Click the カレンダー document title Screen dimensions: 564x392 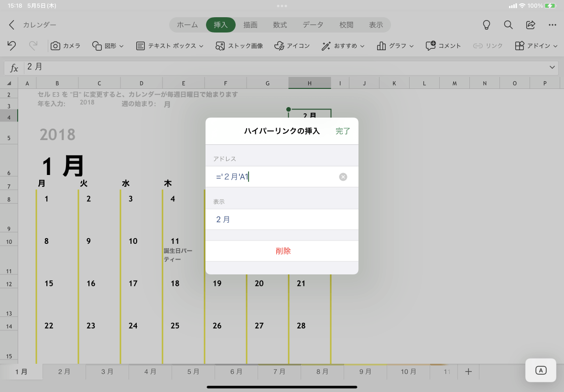[40, 25]
